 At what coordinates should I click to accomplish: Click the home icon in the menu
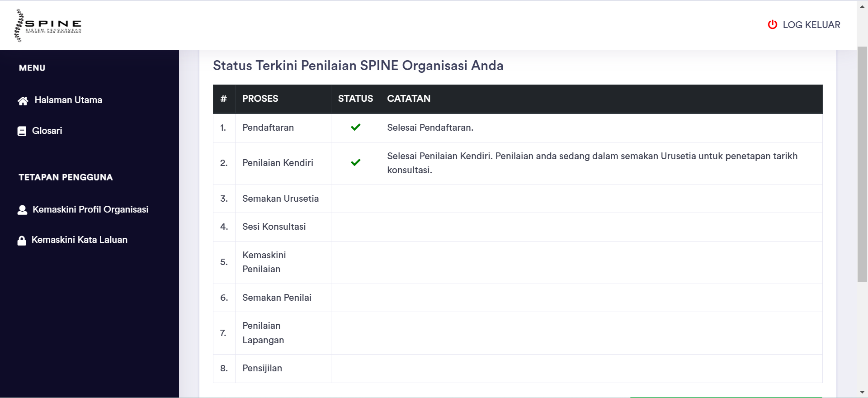point(23,100)
